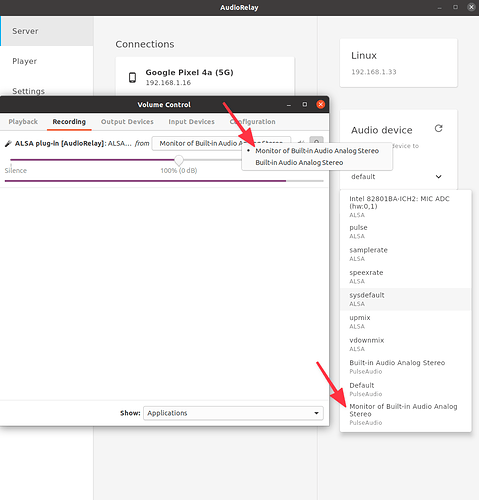Select Monitor of Built-in Audio Analog Stereo radio item
This screenshot has width=479, height=500.
click(x=317, y=151)
